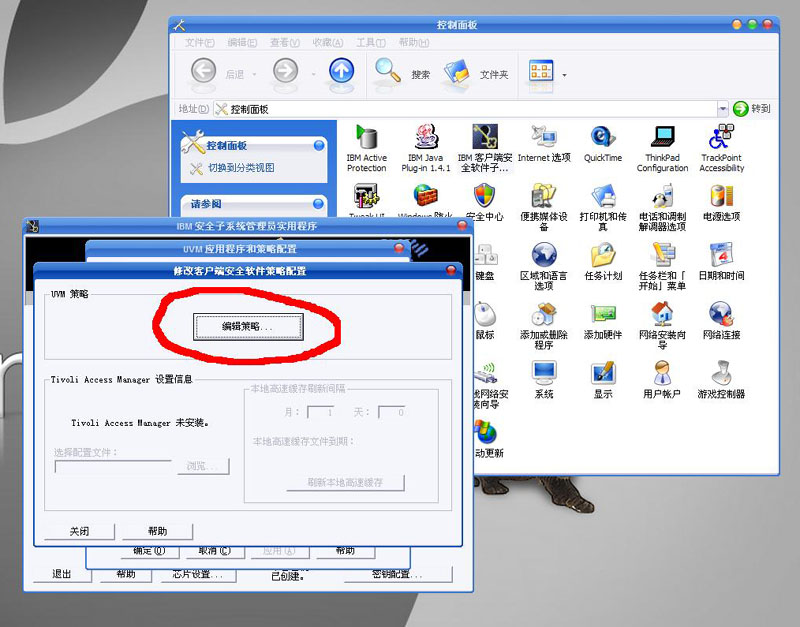This screenshot has height=627, width=800.
Task: Open IBM 客户端安全软件子 icon
Action: 485,147
